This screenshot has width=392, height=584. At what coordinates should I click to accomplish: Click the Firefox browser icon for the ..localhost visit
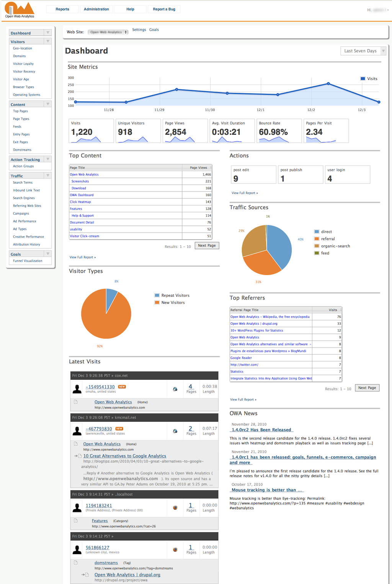(175, 507)
